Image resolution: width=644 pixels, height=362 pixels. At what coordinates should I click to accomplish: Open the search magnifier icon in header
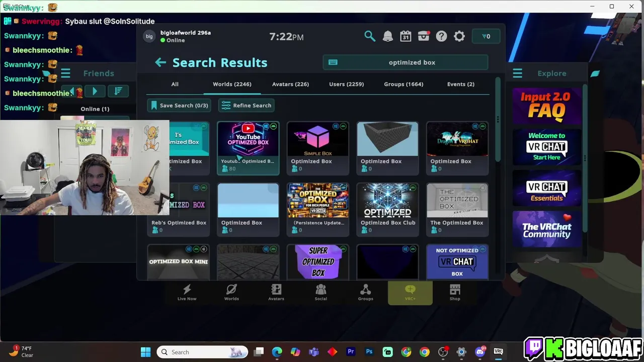pyautogui.click(x=370, y=36)
